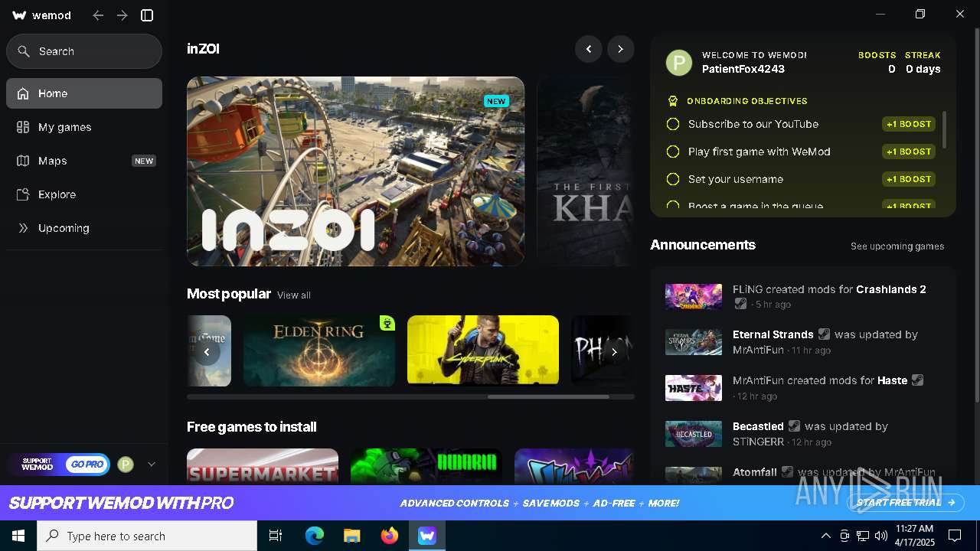
Task: Click the Explore icon
Action: pos(23,194)
